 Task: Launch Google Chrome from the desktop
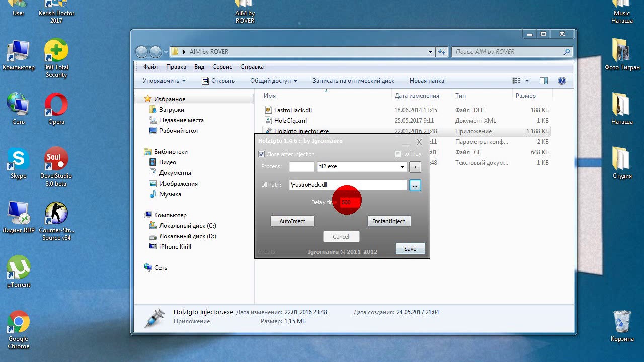pos(18,330)
